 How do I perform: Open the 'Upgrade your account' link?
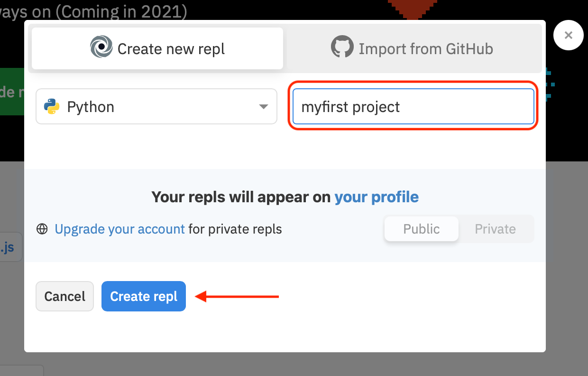point(119,229)
